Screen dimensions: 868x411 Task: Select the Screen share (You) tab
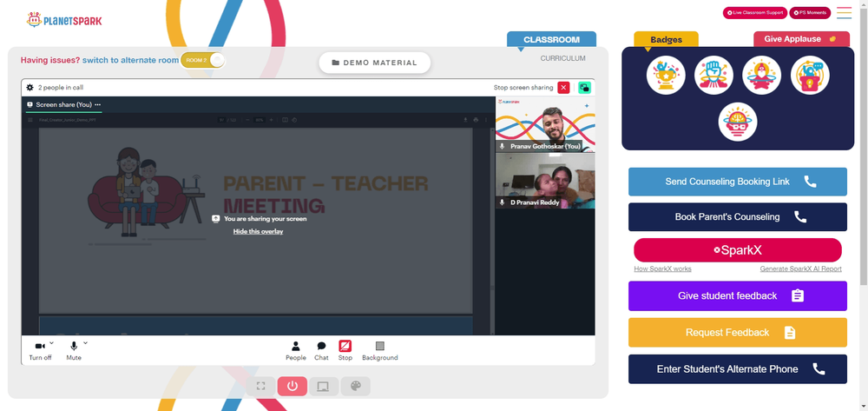(63, 104)
